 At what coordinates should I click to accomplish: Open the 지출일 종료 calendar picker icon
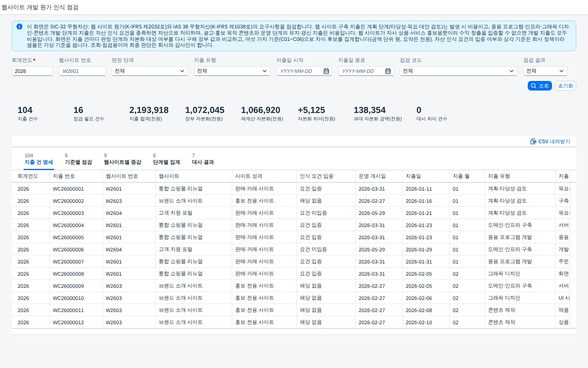point(388,71)
